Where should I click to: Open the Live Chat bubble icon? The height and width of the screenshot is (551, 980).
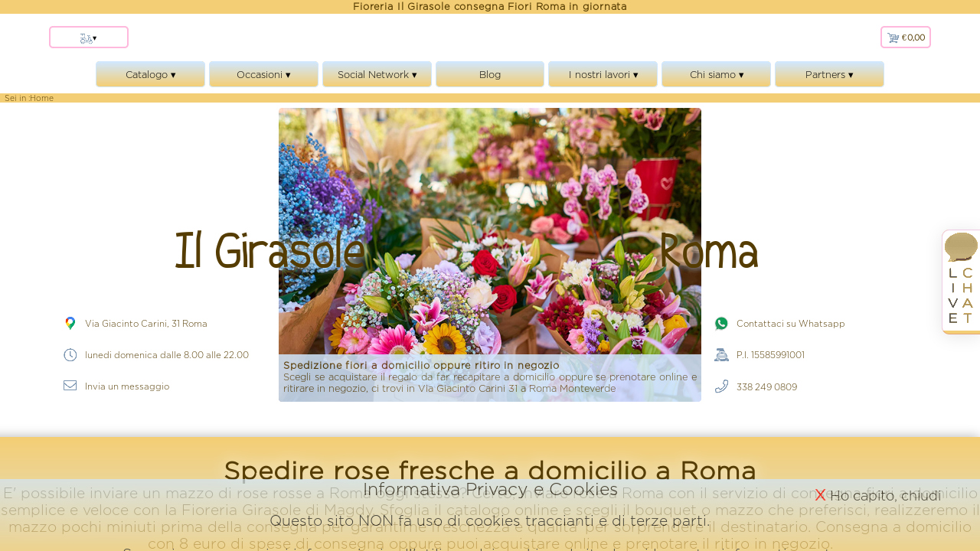click(961, 247)
